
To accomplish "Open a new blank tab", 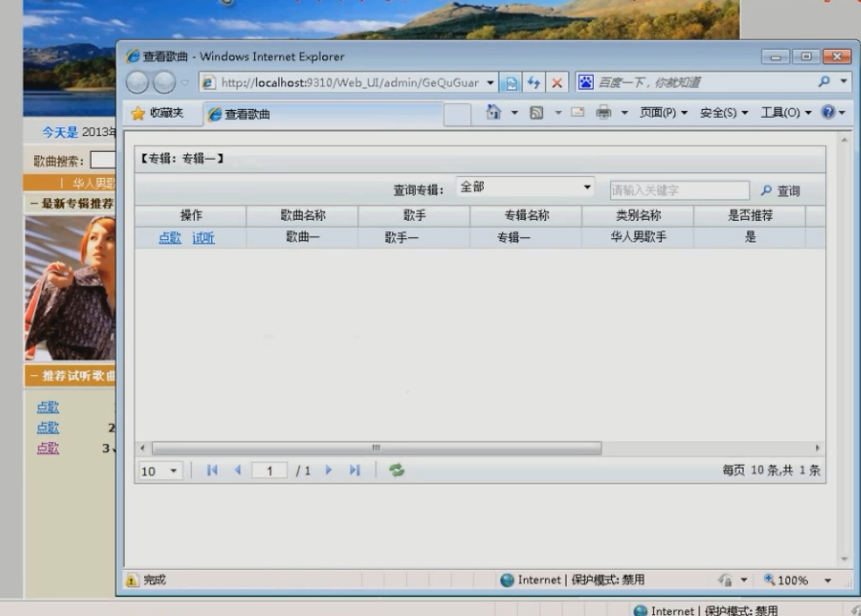I will 457,114.
